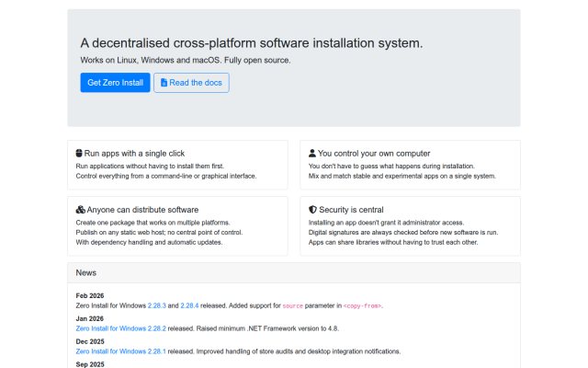
Task: Click 'Raised minimum .NET Framework version' text
Action: coord(267,328)
